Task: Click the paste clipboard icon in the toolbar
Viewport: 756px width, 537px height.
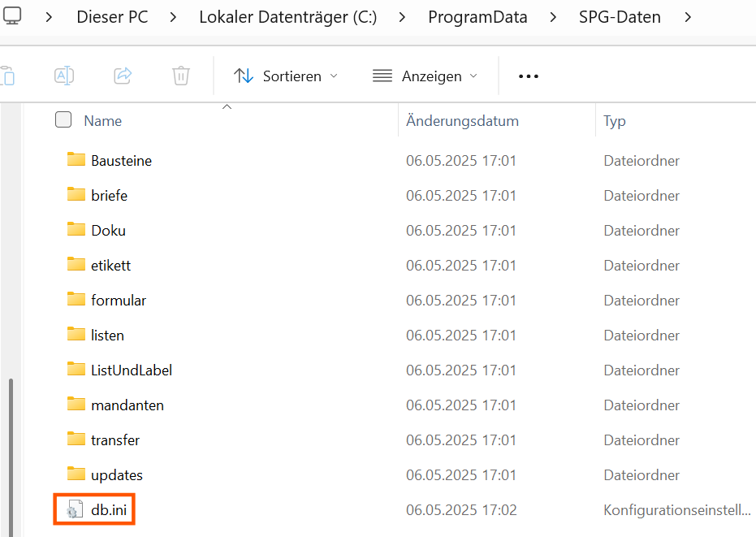Action: tap(8, 76)
